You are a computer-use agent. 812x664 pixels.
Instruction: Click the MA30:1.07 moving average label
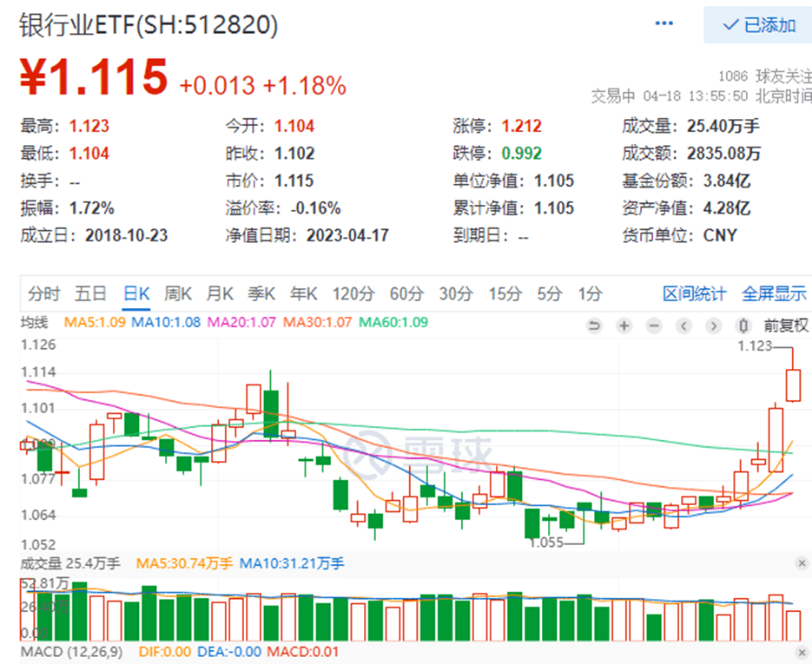(x=317, y=322)
